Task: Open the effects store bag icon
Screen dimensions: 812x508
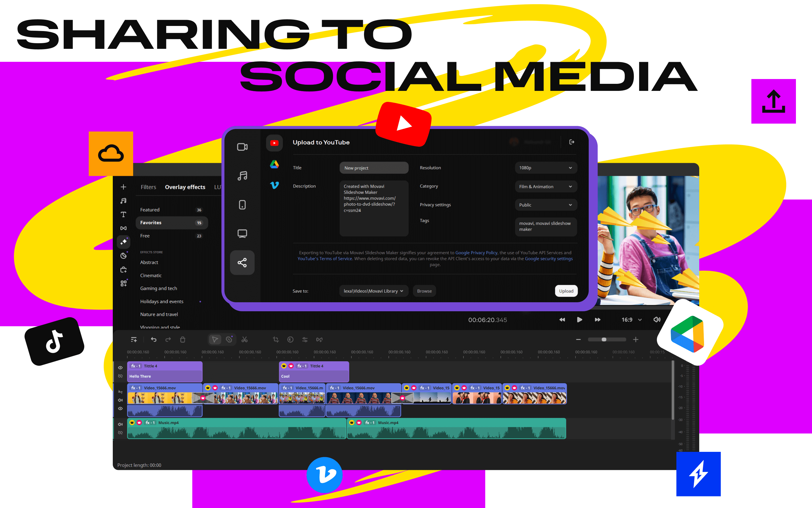Action: pyautogui.click(x=123, y=270)
